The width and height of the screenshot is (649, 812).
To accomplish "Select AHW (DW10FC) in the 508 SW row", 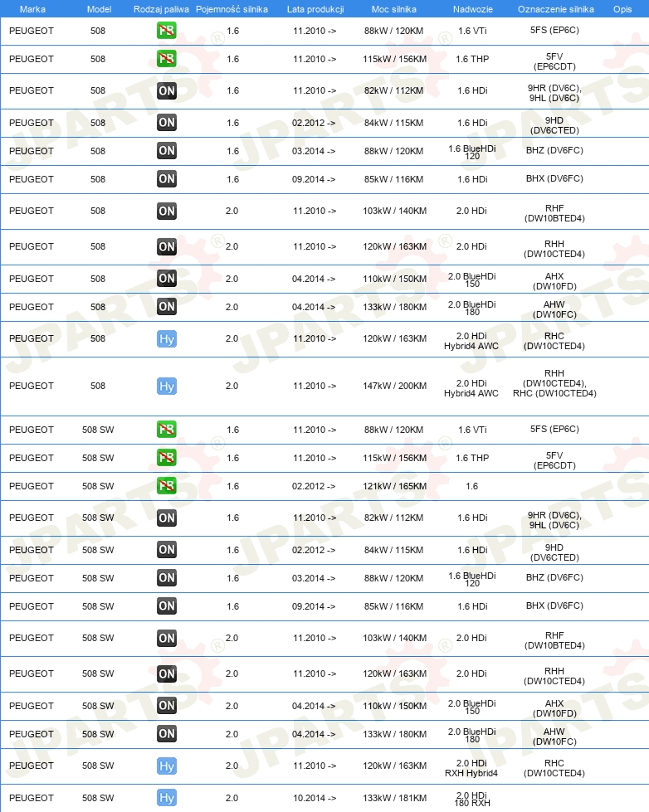I will pyautogui.click(x=554, y=737).
